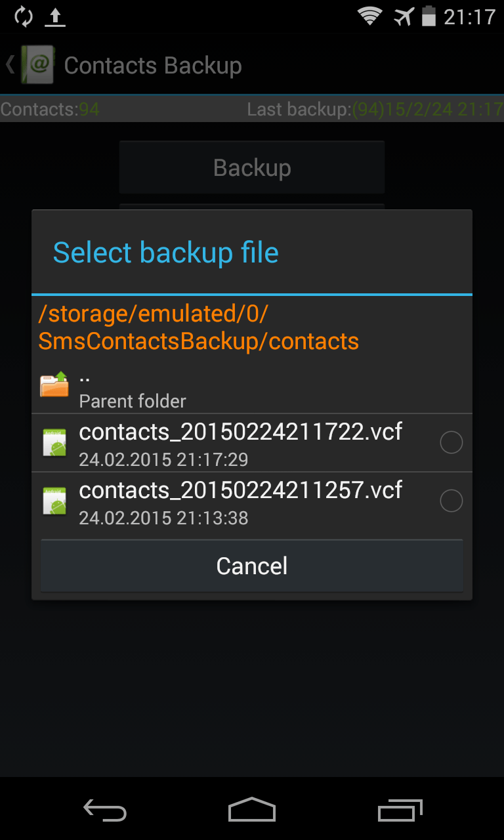Tap the orange parent folder icon
504x840 pixels.
pyautogui.click(x=54, y=385)
